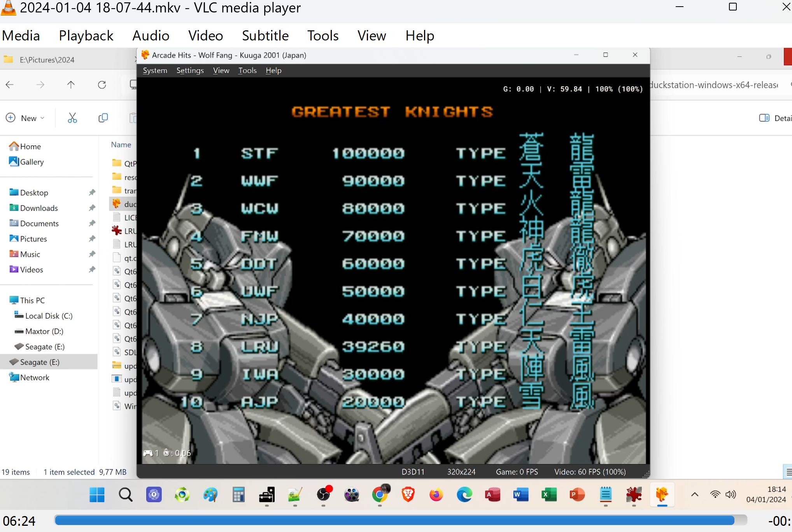Image resolution: width=792 pixels, height=532 pixels.
Task: Select Local Disk (C:) in sidebar
Action: pos(48,316)
